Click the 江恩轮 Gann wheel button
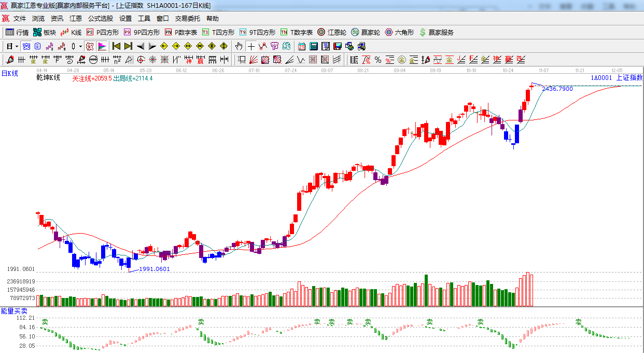This screenshot has height=353, width=644. coord(332,32)
